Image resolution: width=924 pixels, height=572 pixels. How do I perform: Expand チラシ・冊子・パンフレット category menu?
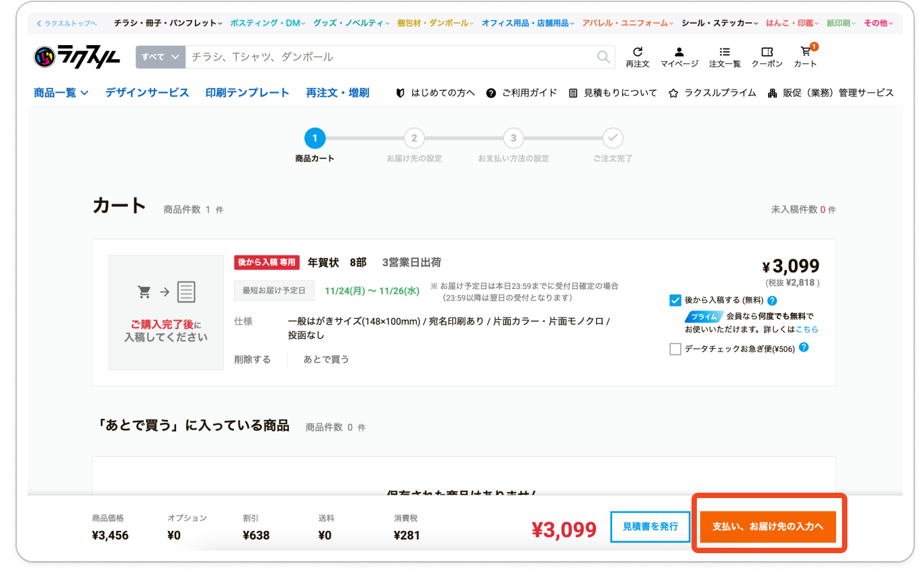pos(168,23)
